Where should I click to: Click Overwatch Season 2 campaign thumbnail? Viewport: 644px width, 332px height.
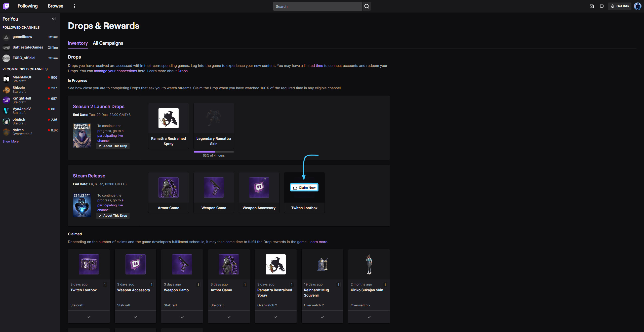coord(82,135)
